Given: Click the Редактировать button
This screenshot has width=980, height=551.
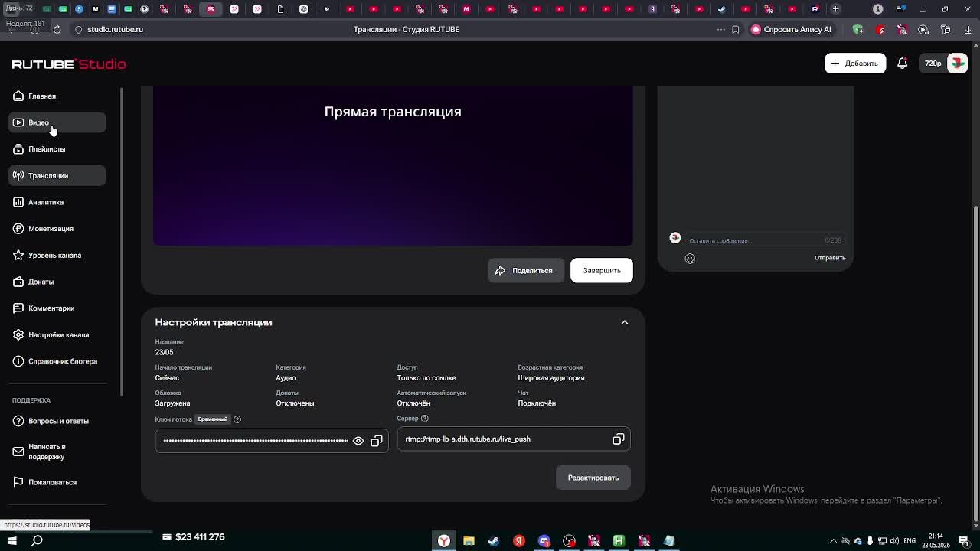Looking at the screenshot, I should tap(593, 478).
